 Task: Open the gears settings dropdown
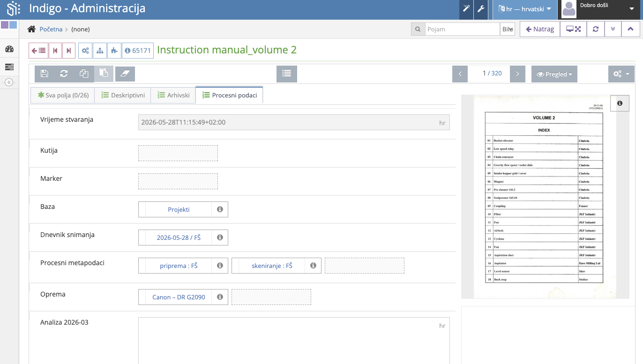(621, 74)
